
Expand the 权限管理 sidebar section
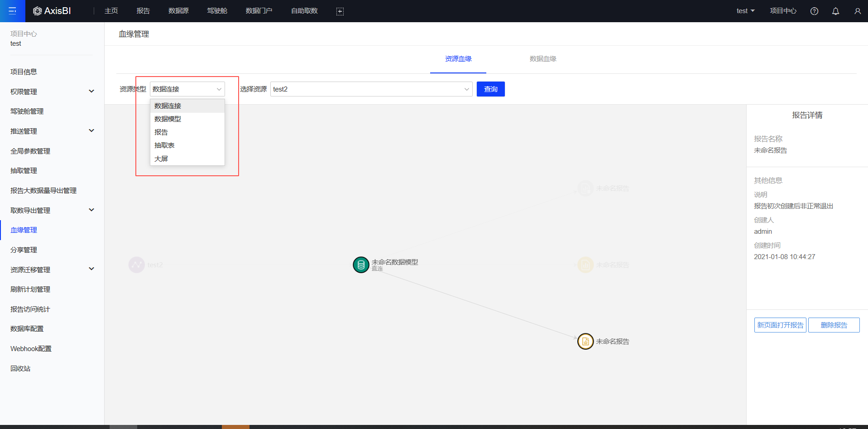click(x=91, y=92)
